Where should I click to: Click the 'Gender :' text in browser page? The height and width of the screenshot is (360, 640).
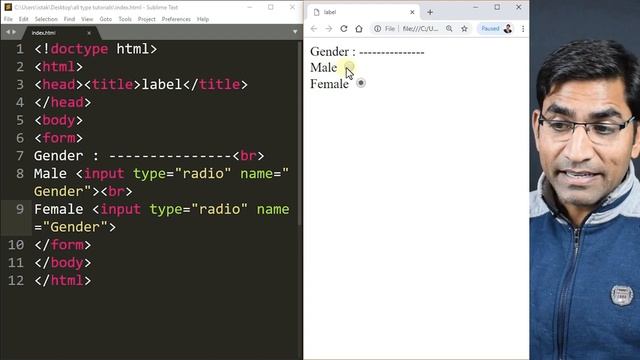(x=333, y=52)
